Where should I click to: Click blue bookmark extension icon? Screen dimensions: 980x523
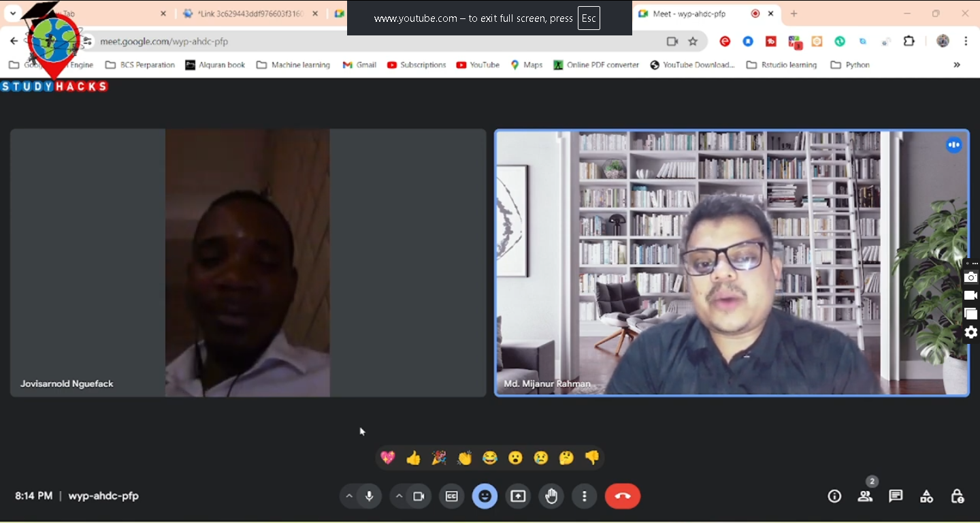click(x=748, y=42)
